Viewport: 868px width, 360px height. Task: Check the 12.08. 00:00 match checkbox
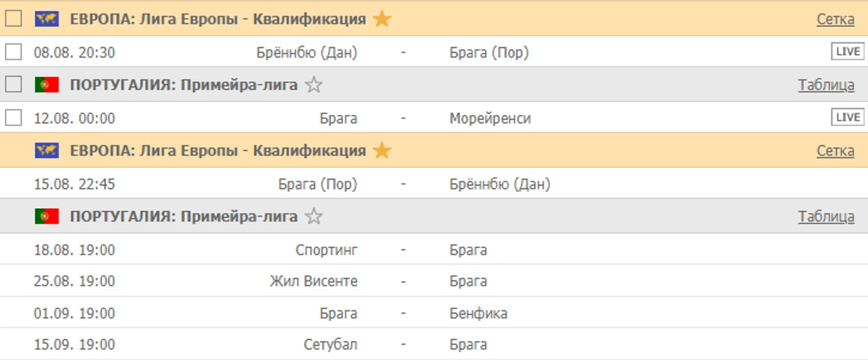point(14,118)
